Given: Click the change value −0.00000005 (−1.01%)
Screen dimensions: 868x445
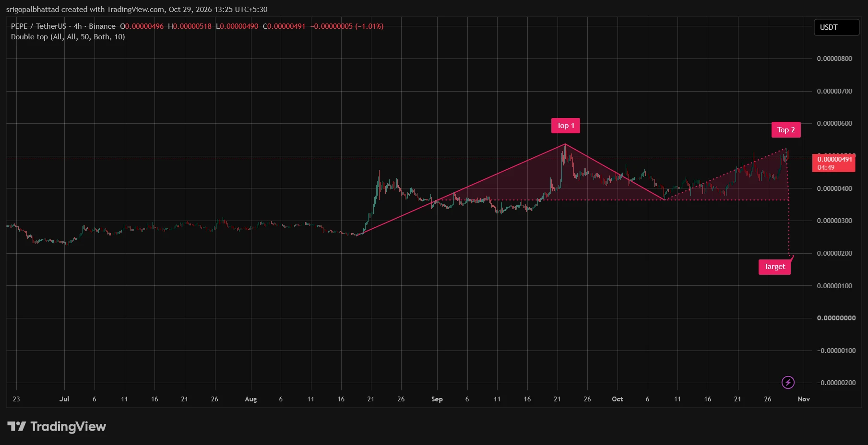Looking at the screenshot, I should click(347, 26).
